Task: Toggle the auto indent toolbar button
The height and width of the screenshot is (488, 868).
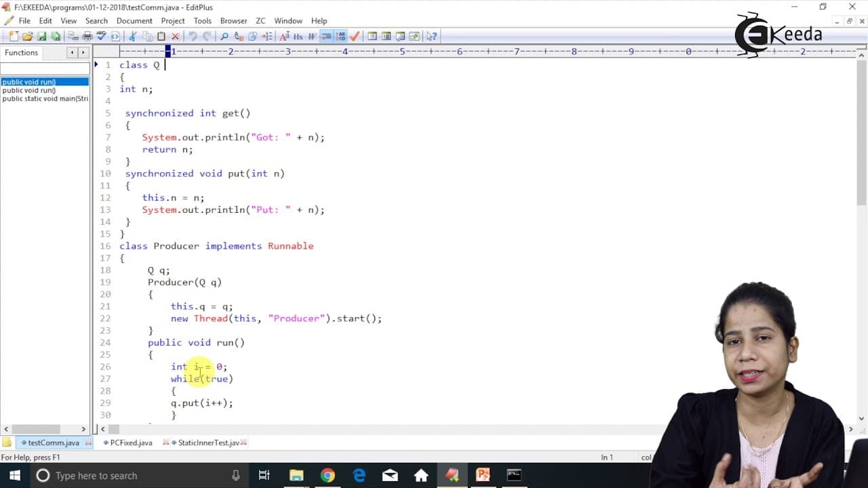Action: coord(326,36)
